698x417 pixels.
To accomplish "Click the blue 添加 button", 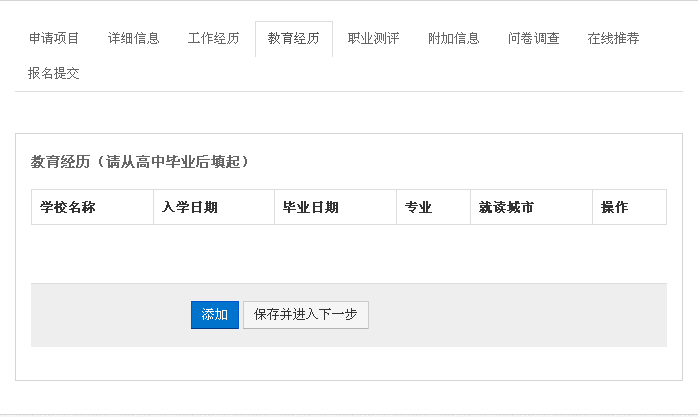I will (x=215, y=315).
